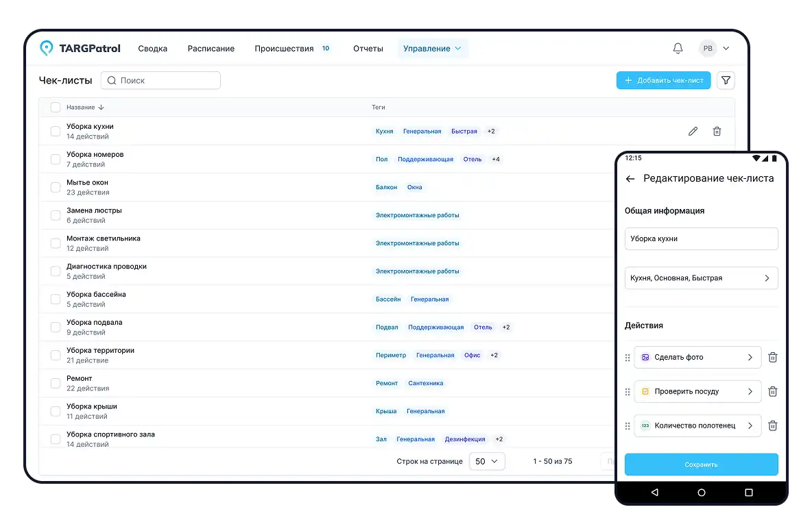Click the PB user avatar

click(x=708, y=48)
